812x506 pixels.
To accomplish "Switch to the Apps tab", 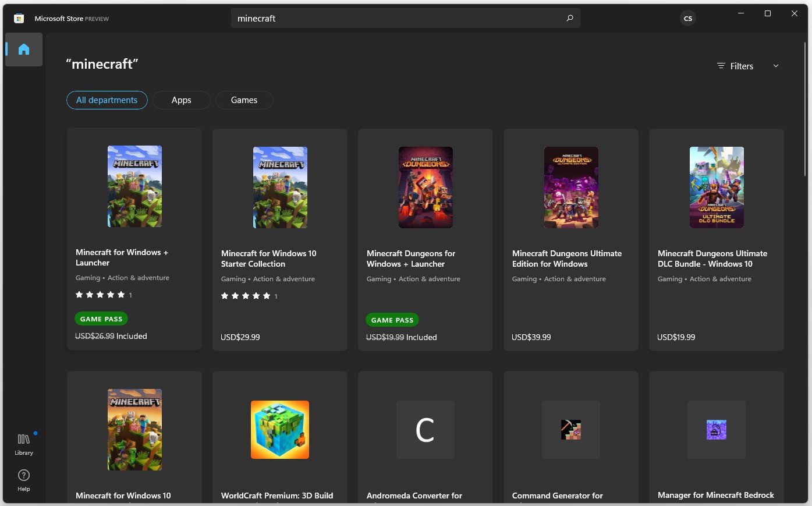I will (x=182, y=100).
